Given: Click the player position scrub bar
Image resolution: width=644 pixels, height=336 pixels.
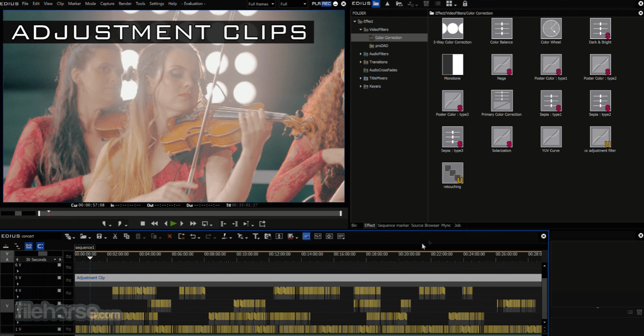Looking at the screenshot, I should coord(190,213).
